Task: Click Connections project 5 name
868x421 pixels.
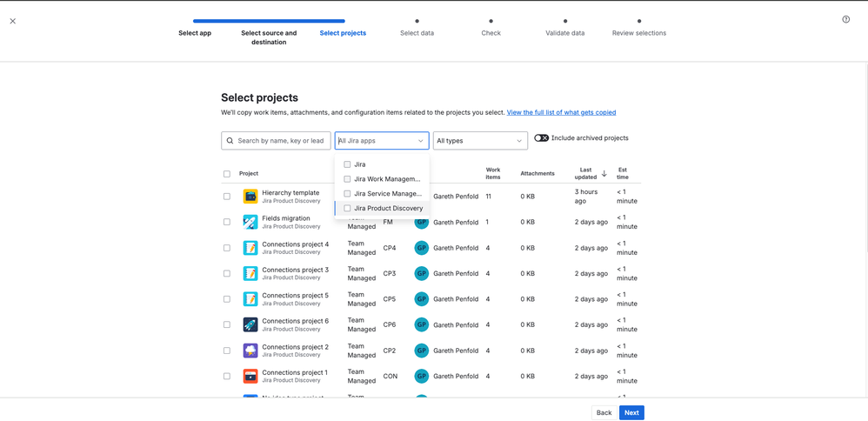Action: pos(295,295)
